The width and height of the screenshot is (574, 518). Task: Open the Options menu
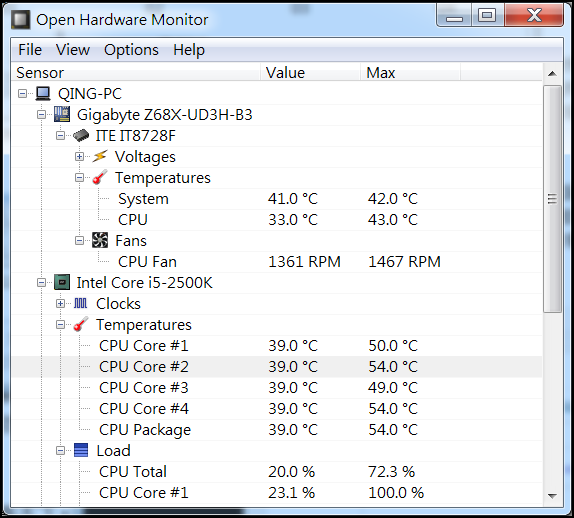pyautogui.click(x=131, y=50)
